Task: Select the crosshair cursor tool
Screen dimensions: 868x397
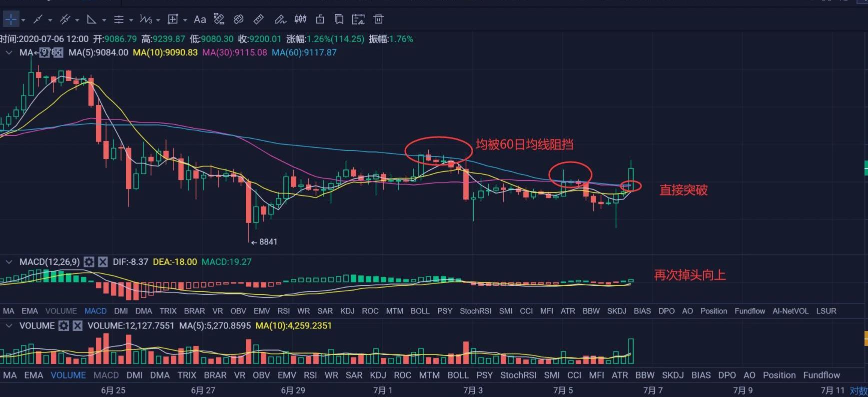Action: tap(10, 19)
